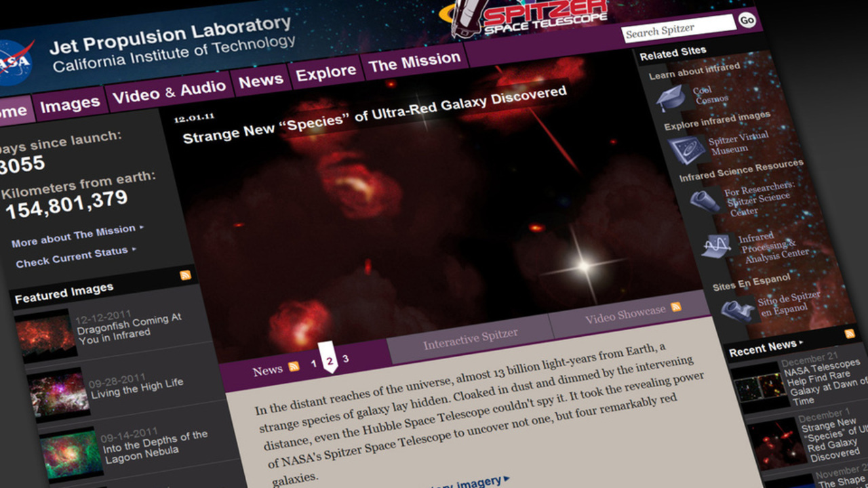Switch to the Interactive Spitzer tab
Viewport: 868px width, 488px height.
[x=470, y=339]
